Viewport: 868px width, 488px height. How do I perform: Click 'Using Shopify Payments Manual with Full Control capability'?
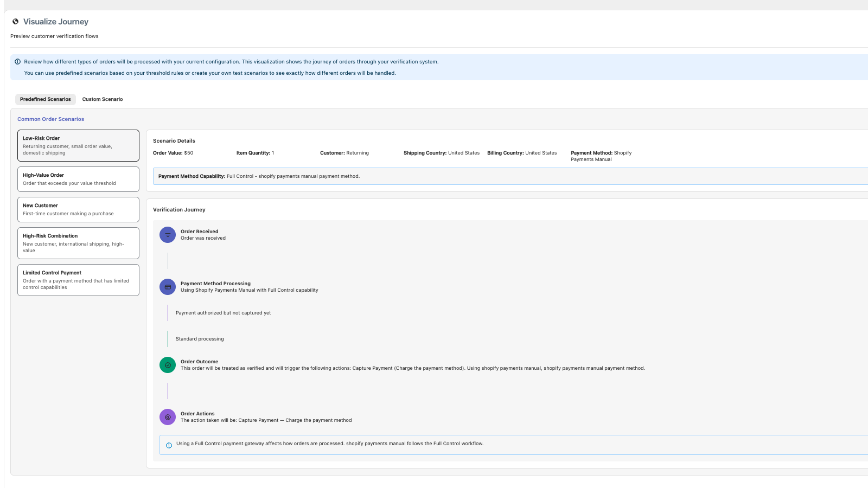(x=250, y=290)
